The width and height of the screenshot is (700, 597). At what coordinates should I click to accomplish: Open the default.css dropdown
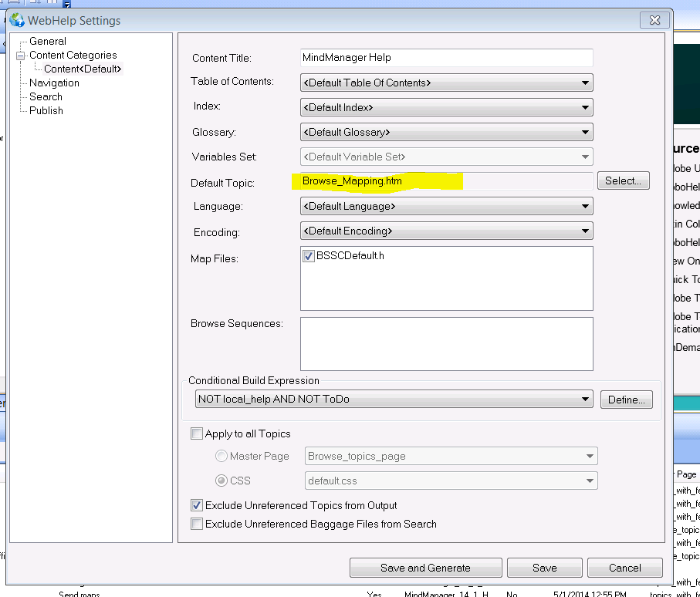pyautogui.click(x=451, y=481)
